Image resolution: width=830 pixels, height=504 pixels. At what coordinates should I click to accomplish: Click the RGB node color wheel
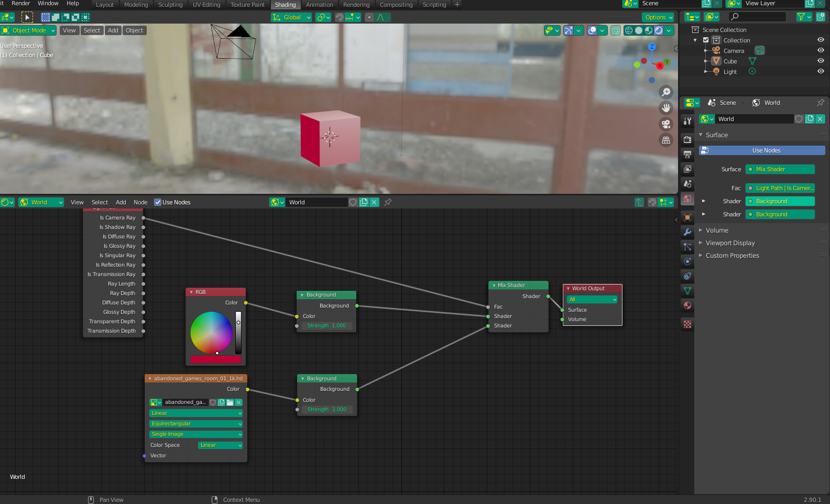click(x=211, y=333)
